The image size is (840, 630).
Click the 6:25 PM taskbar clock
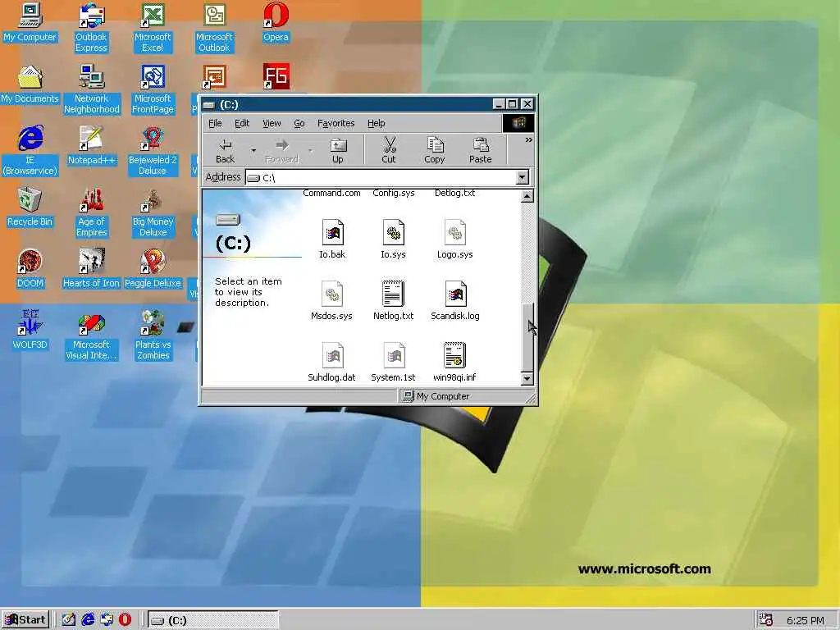pyautogui.click(x=806, y=620)
